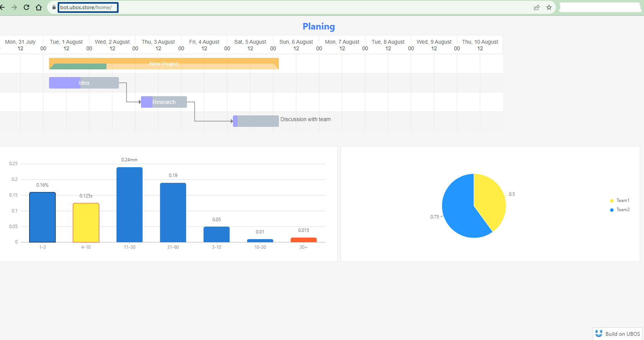The height and width of the screenshot is (340, 644).
Task: Click the Thu, 10 August date header
Action: pos(480,42)
